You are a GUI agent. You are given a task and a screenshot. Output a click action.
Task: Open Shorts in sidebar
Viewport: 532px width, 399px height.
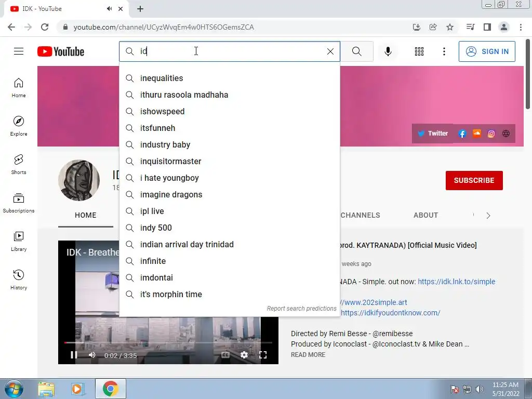(x=19, y=165)
